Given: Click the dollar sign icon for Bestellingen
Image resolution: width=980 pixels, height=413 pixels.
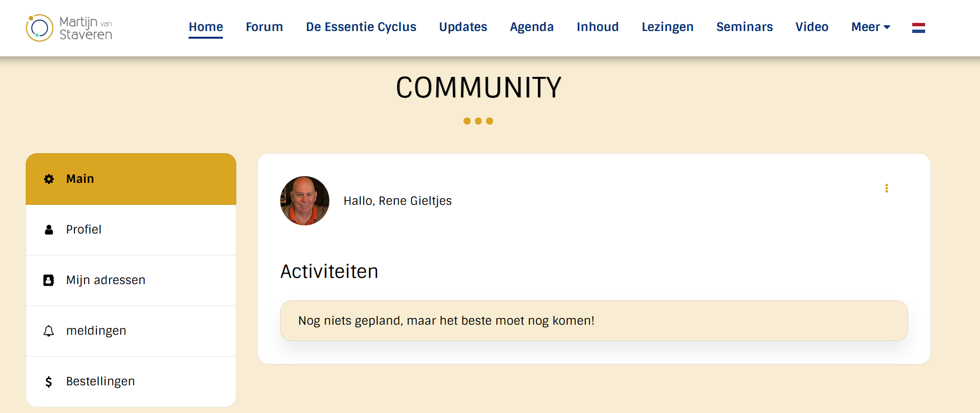Looking at the screenshot, I should pos(49,381).
